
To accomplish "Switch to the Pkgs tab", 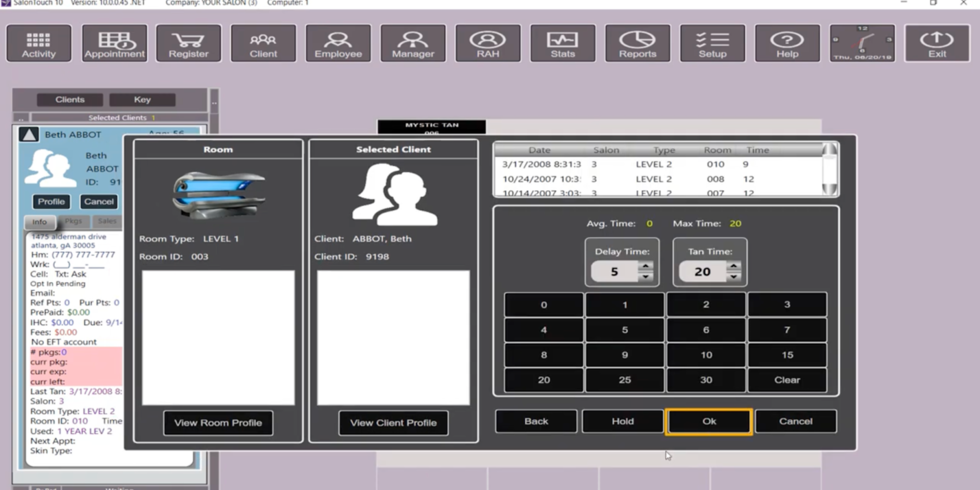I will pyautogui.click(x=73, y=221).
